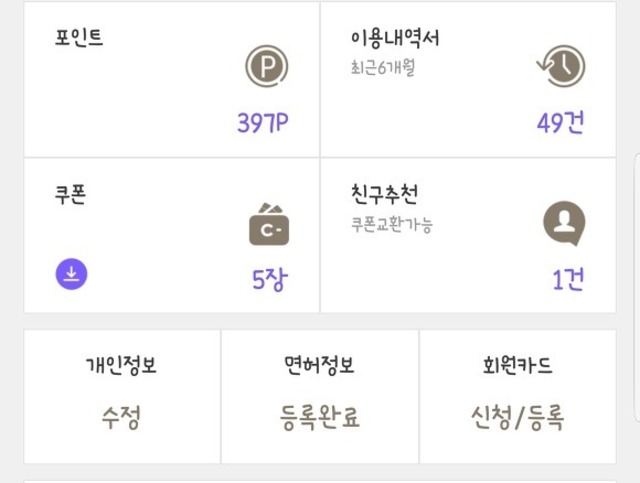Open the 친구추천 label

coord(384,193)
